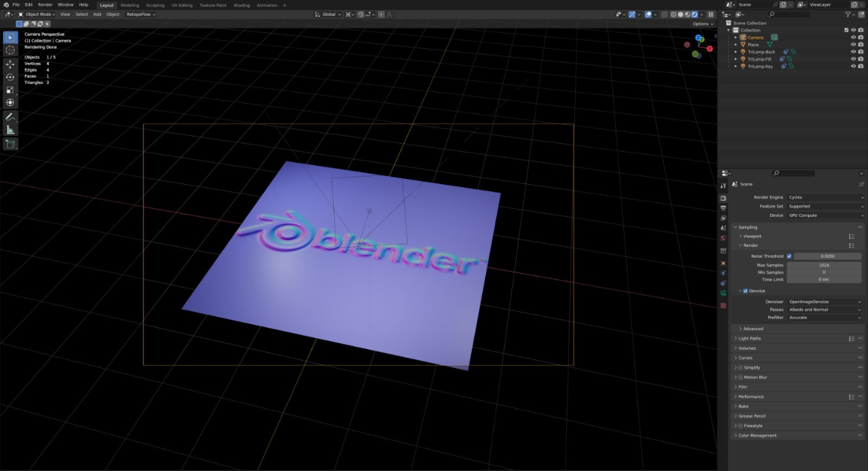Image resolution: width=868 pixels, height=471 pixels.
Task: Disable TriLamp-Key in renders
Action: tap(861, 66)
